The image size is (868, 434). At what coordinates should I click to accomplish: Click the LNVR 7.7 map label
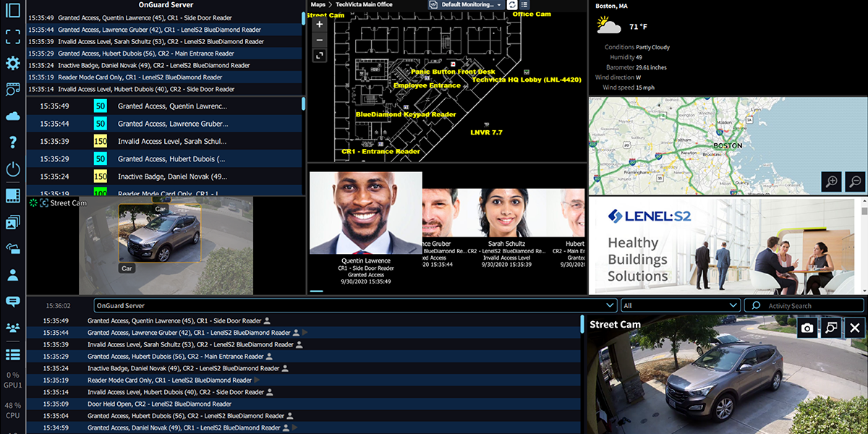click(x=486, y=132)
